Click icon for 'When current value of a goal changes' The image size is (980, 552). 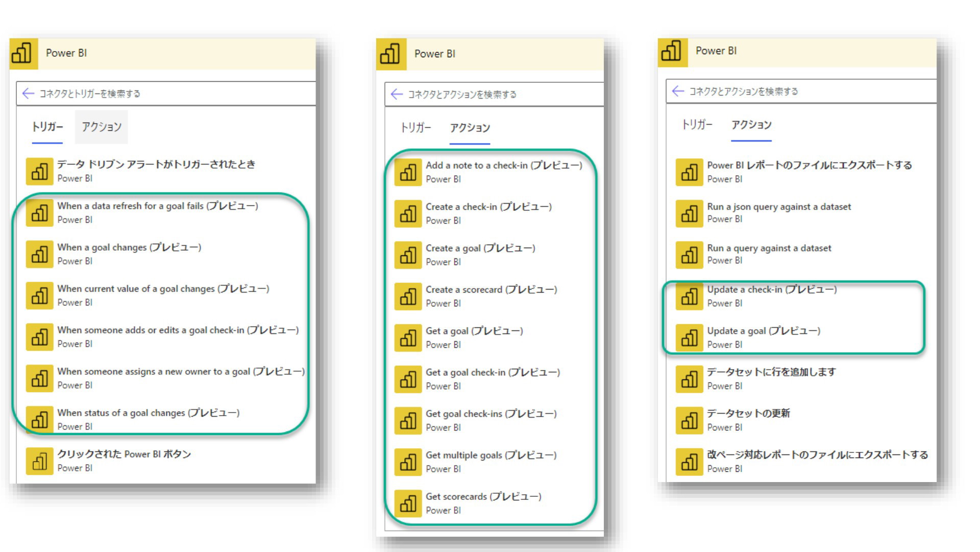40,295
